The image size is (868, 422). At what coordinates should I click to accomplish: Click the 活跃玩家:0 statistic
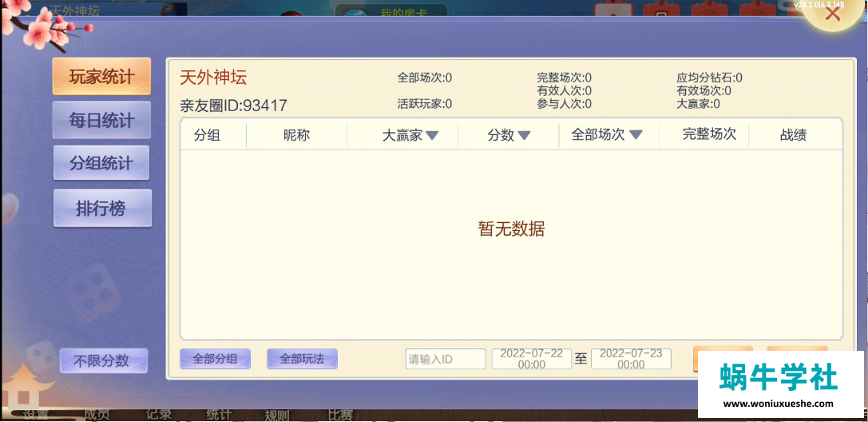(425, 104)
